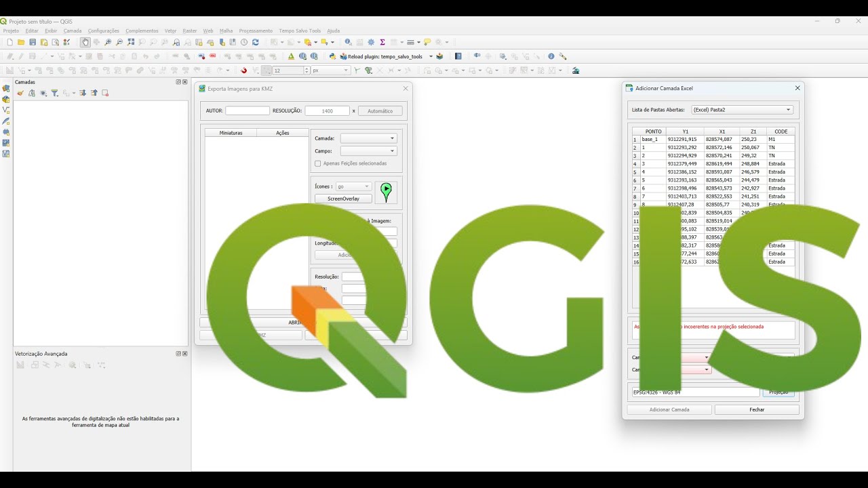Click the Statistical Summary sigma icon
The height and width of the screenshot is (488, 868).
click(382, 42)
